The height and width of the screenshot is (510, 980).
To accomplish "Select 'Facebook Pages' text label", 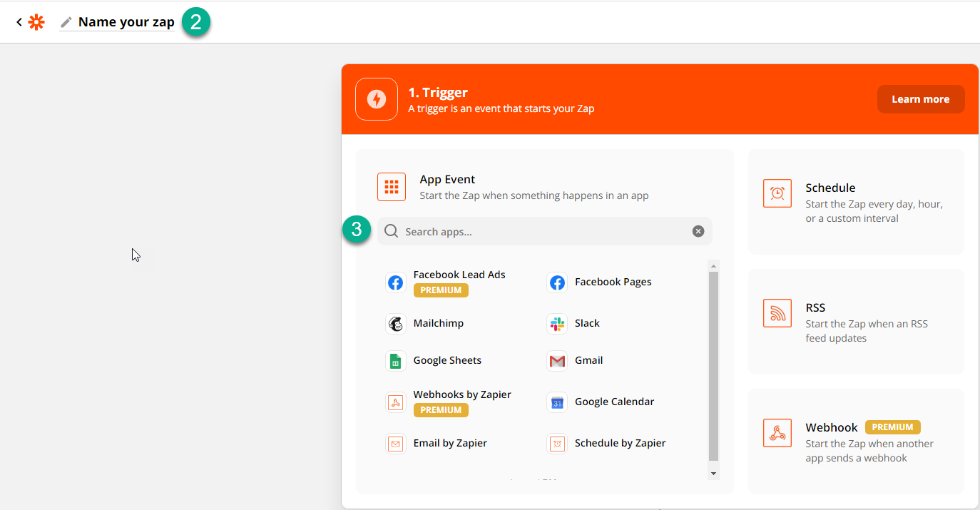I will tap(613, 282).
